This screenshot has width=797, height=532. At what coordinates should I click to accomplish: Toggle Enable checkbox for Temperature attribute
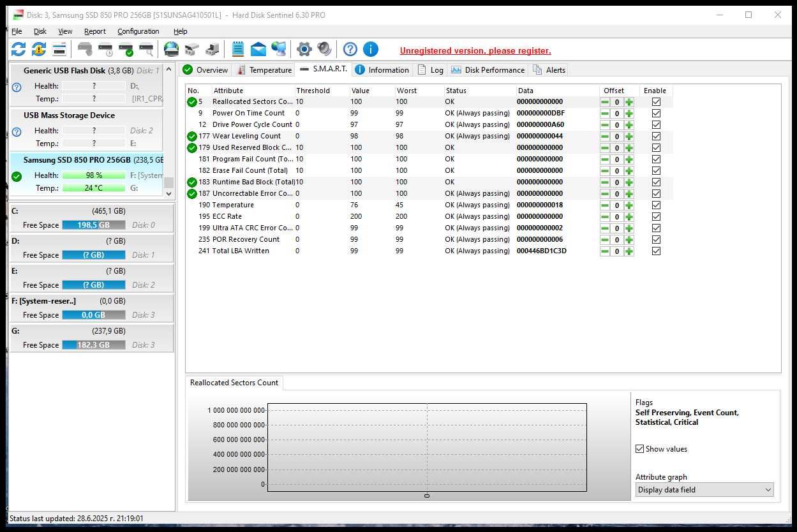point(656,205)
